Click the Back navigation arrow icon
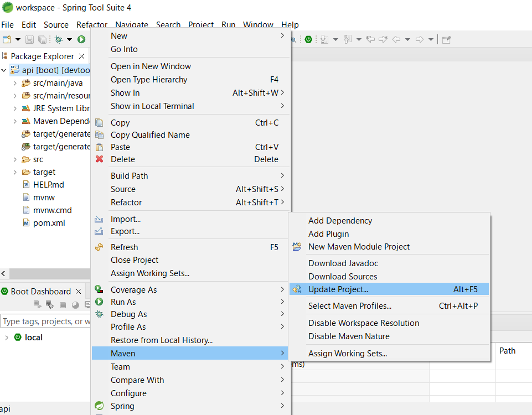 point(396,40)
